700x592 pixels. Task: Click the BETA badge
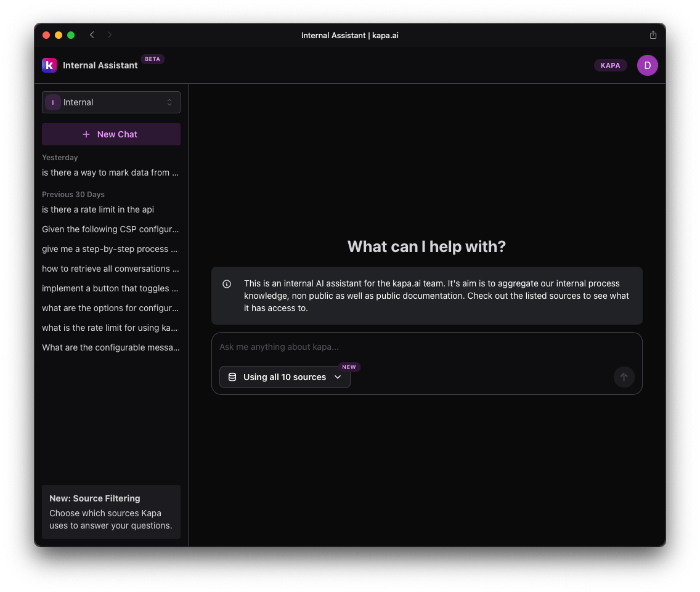153,59
